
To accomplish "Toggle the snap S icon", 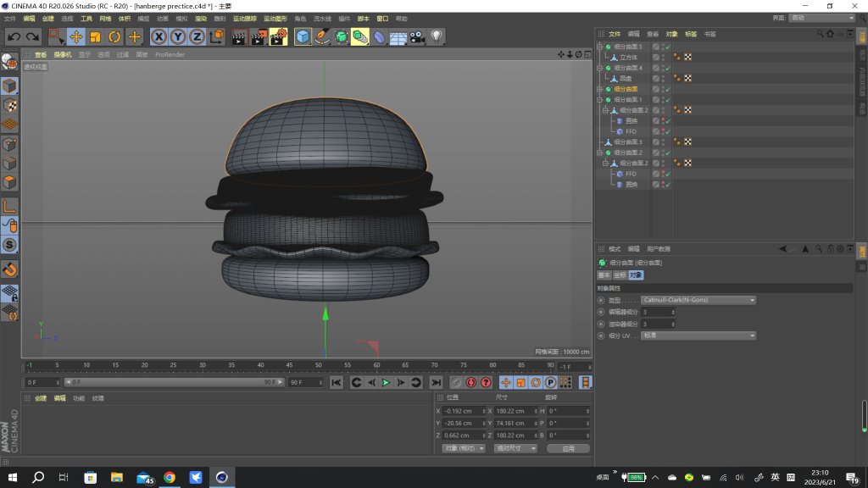I will (x=9, y=245).
